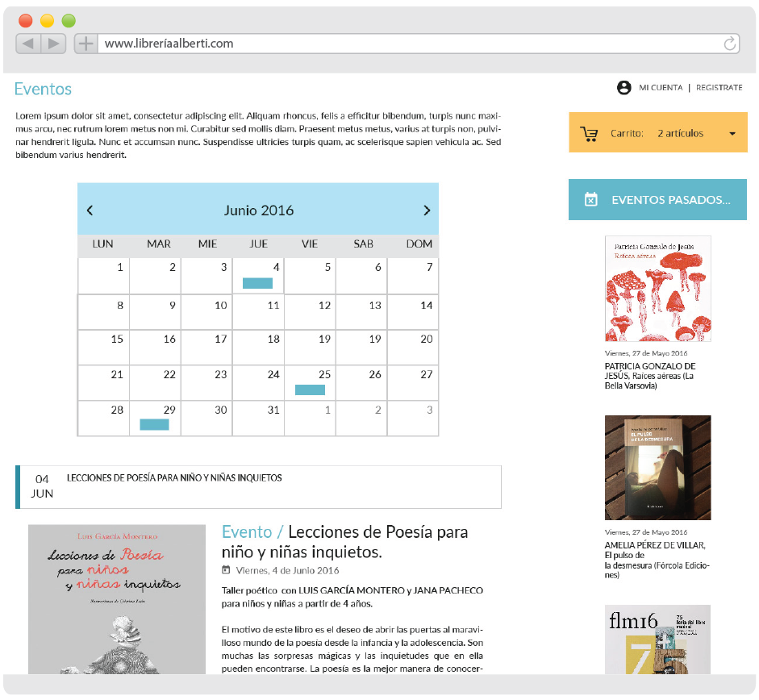Select calendar day 10

206,312
